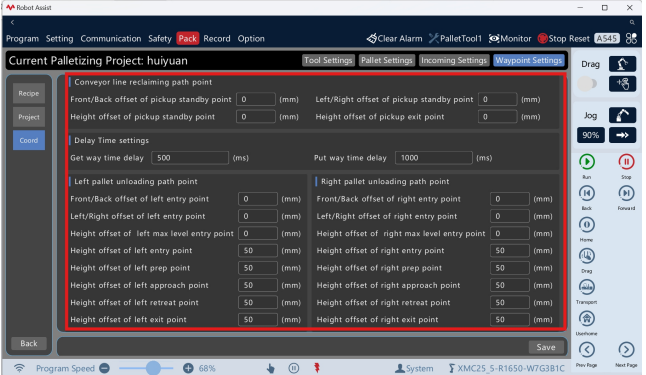Click the Put way time delay field
The width and height of the screenshot is (646, 375).
[x=433, y=158]
